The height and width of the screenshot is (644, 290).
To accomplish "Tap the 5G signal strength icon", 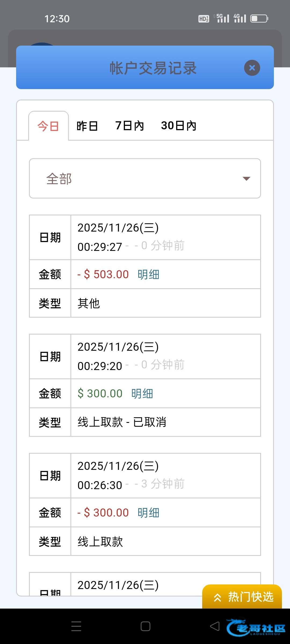I will (x=223, y=18).
